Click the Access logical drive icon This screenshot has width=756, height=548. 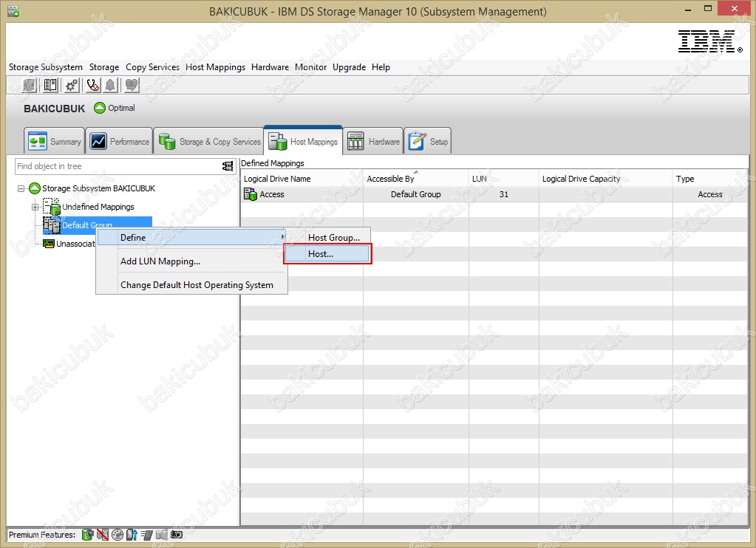(x=251, y=194)
